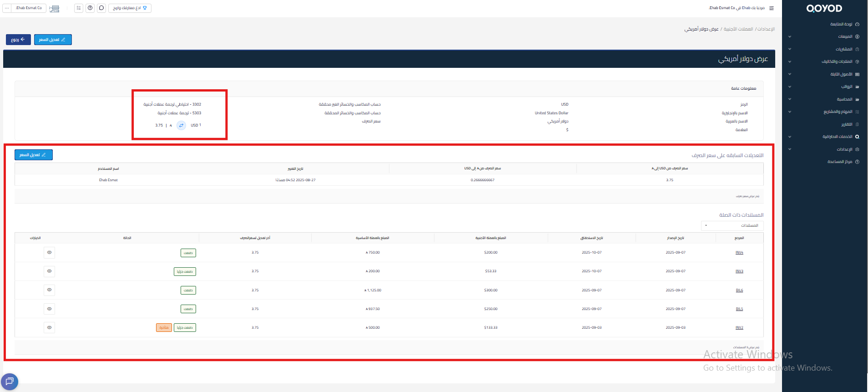Click the تاريخ الاستحقاق column header
This screenshot has height=392, width=868.
[x=591, y=238]
